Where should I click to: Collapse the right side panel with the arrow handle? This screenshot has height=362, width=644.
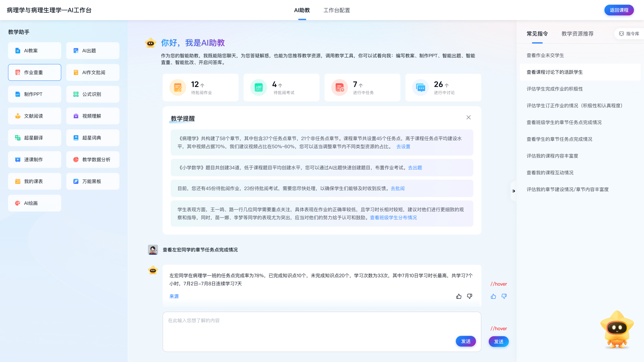(x=514, y=191)
